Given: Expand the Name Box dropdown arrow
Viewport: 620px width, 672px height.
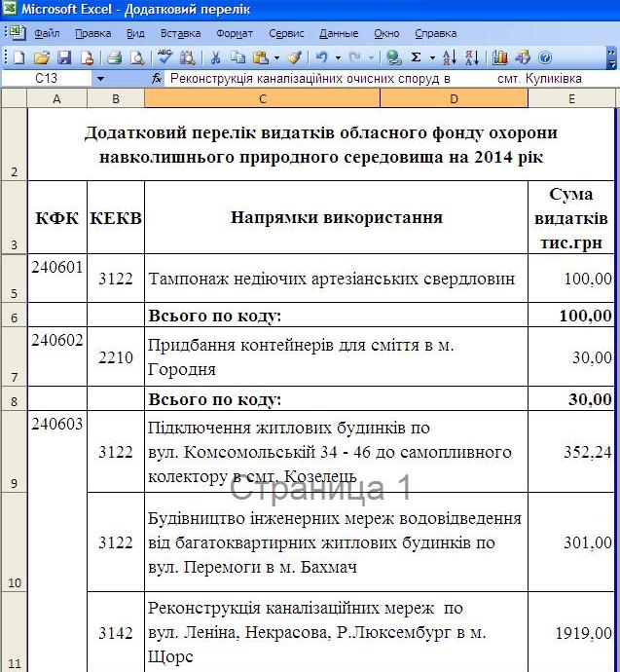Looking at the screenshot, I should click(100, 78).
